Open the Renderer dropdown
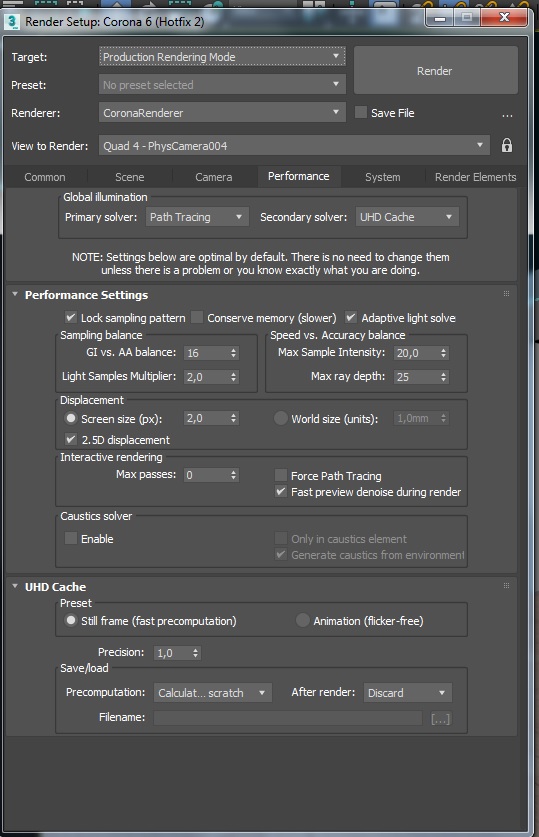 click(x=222, y=113)
